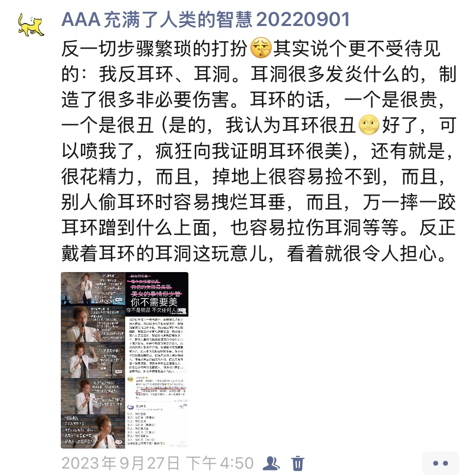Click the crossed-out pink text in collage
471x476 pixels.
[155, 285]
